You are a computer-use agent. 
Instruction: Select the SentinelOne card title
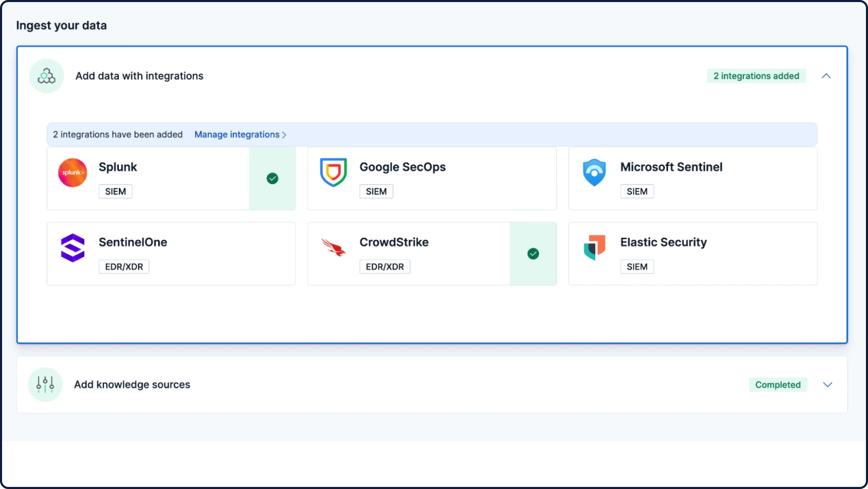pyautogui.click(x=133, y=242)
